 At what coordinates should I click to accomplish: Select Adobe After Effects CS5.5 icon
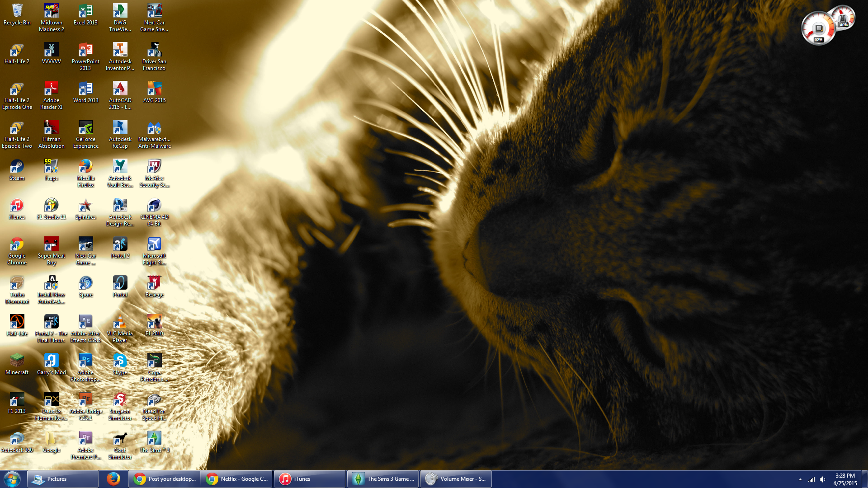click(86, 329)
